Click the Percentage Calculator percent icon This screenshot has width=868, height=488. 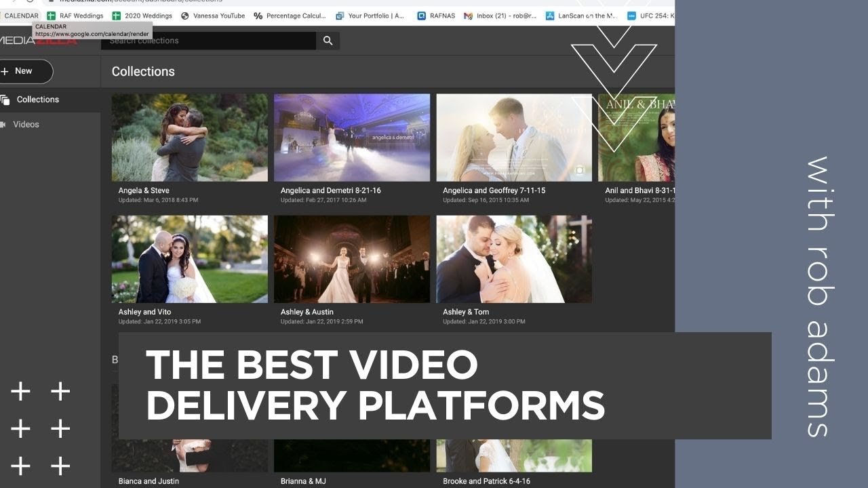tap(258, 16)
